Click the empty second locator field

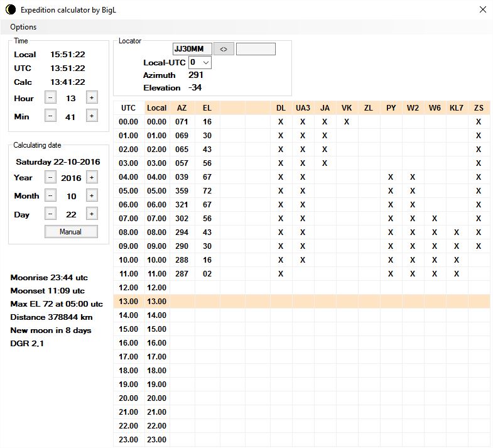[256, 49]
